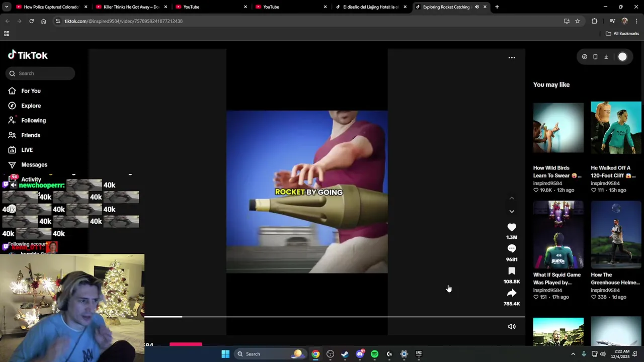Go to Chrome home page icon
Screen dimensions: 644x362
43,21
